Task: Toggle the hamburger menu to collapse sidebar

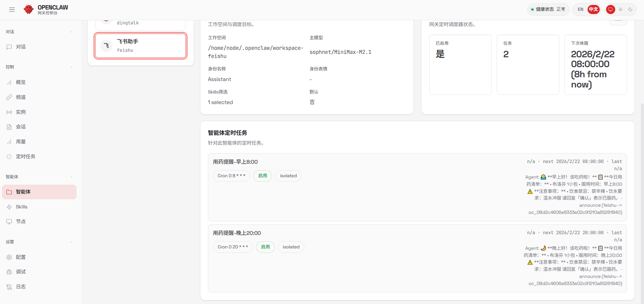Action: tap(12, 9)
